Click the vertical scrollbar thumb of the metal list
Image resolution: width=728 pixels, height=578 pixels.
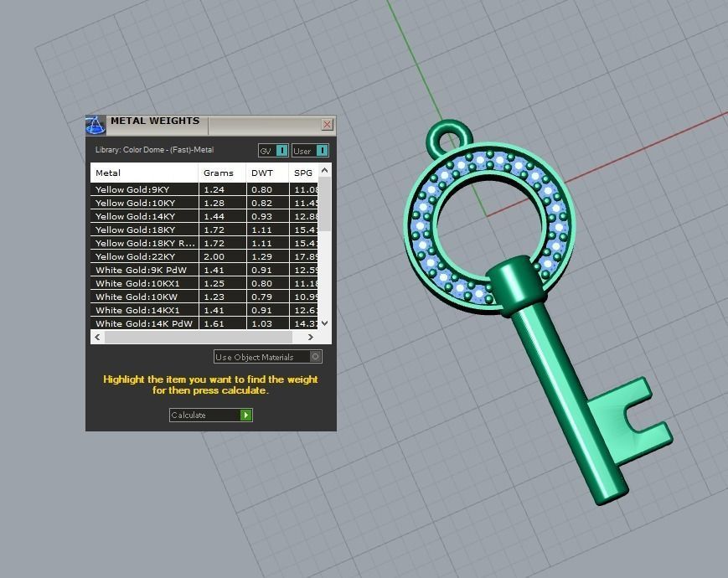point(324,204)
